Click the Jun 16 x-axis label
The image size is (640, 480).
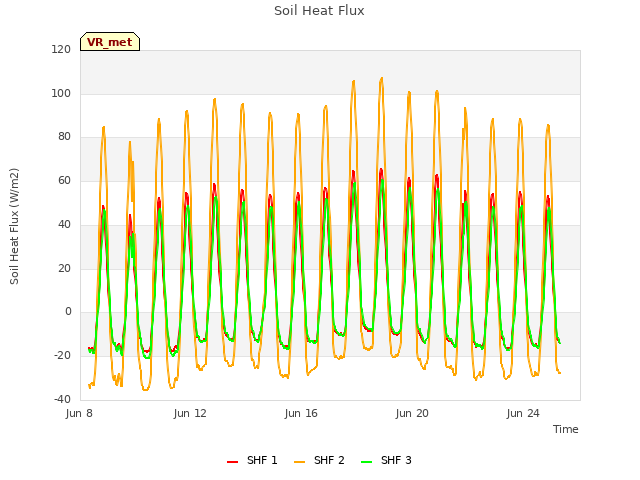301,413
